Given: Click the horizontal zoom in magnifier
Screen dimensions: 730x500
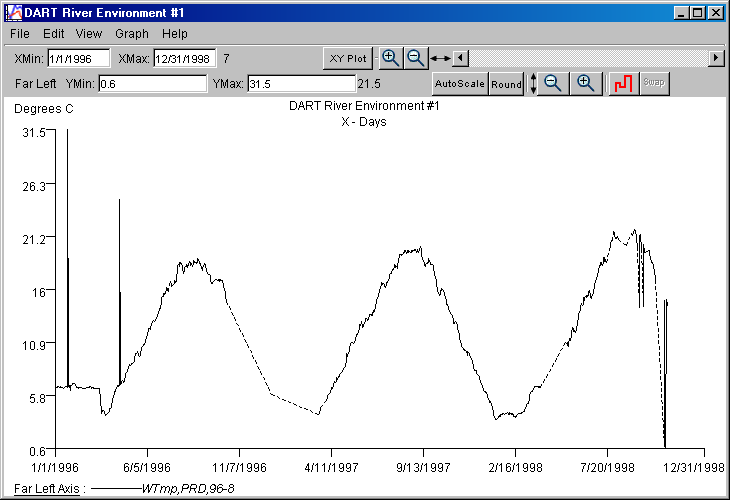Looking at the screenshot, I should (391, 58).
